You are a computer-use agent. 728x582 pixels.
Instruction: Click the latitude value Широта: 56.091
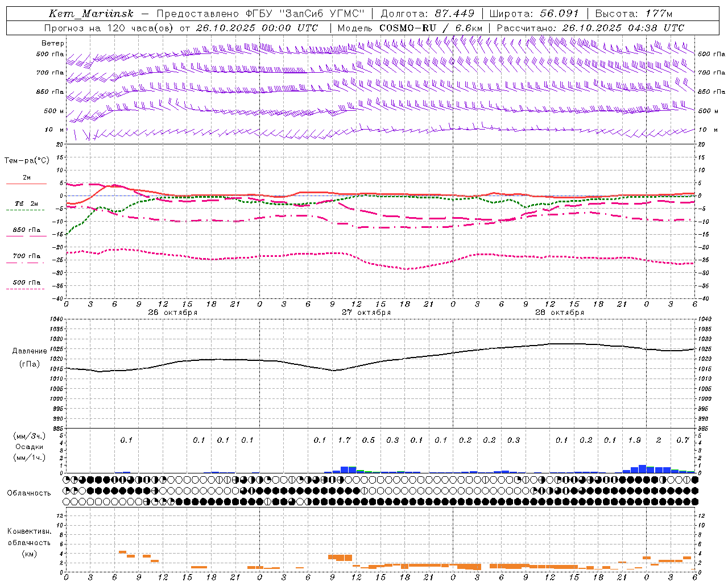tap(534, 14)
